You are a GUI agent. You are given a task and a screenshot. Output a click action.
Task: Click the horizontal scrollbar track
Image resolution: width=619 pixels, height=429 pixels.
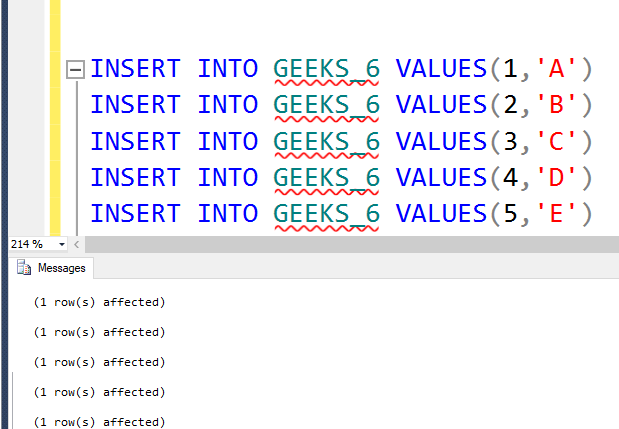[352, 244]
